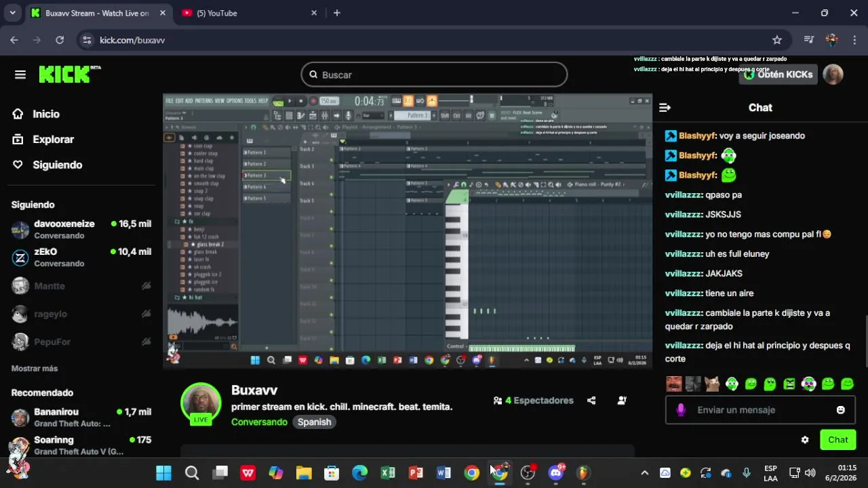Click Blashyyf username in first chat message
This screenshot has height=488, width=868.
tap(696, 136)
